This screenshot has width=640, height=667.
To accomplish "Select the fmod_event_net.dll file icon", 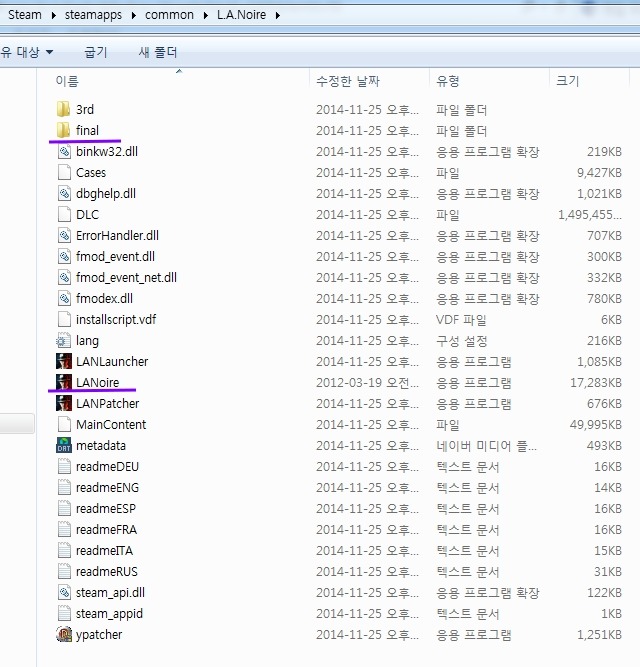I will coord(64,277).
